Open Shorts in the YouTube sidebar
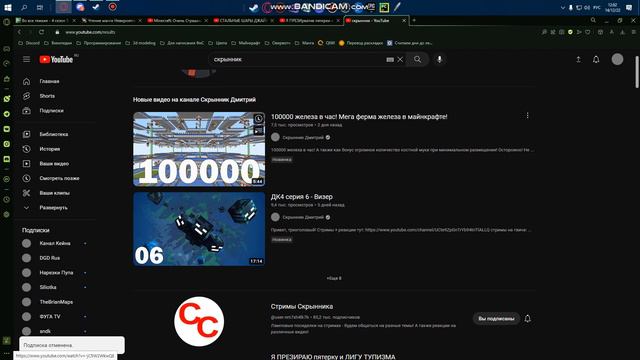Image resolution: width=640 pixels, height=360 pixels. coord(47,96)
